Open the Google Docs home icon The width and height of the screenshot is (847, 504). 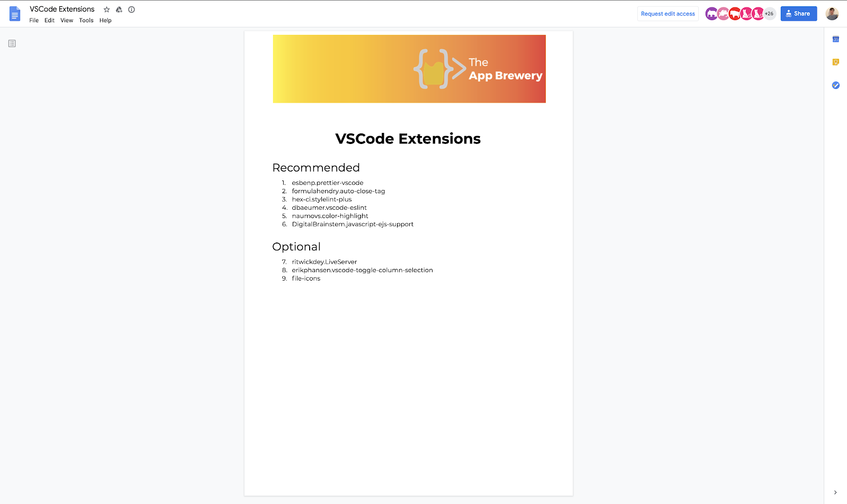coord(15,14)
